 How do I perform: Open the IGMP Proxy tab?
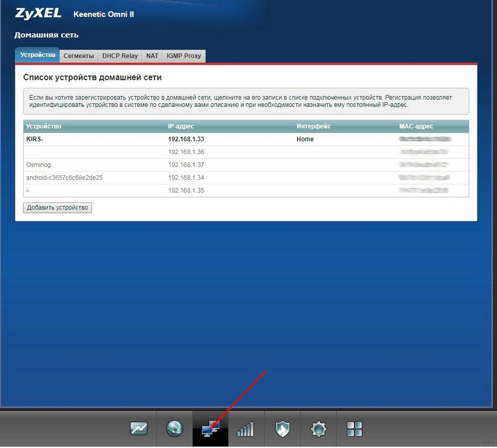(184, 56)
